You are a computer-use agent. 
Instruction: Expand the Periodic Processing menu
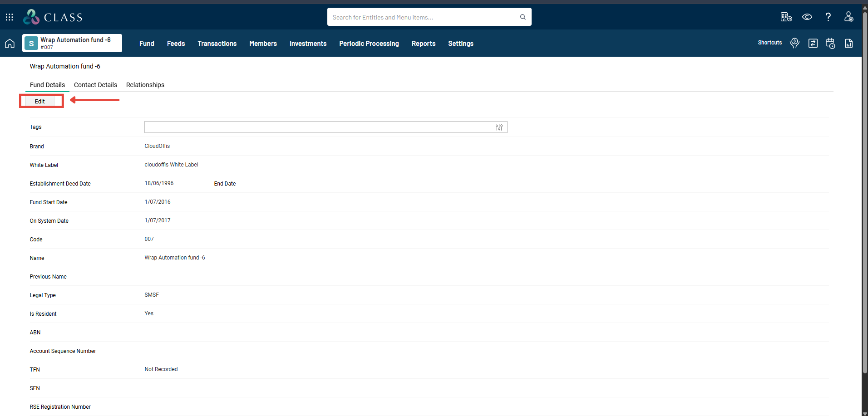[x=369, y=44]
